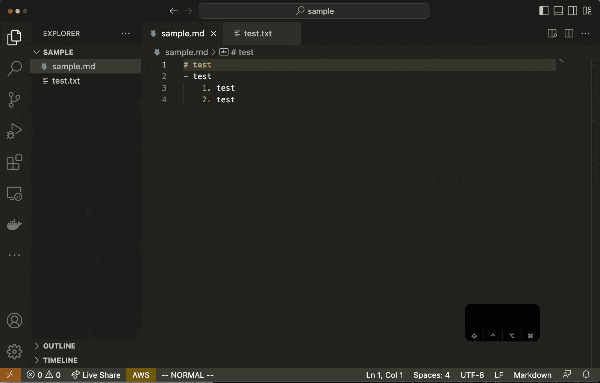This screenshot has width=600, height=383.
Task: Open the Docker view
Action: click(14, 225)
